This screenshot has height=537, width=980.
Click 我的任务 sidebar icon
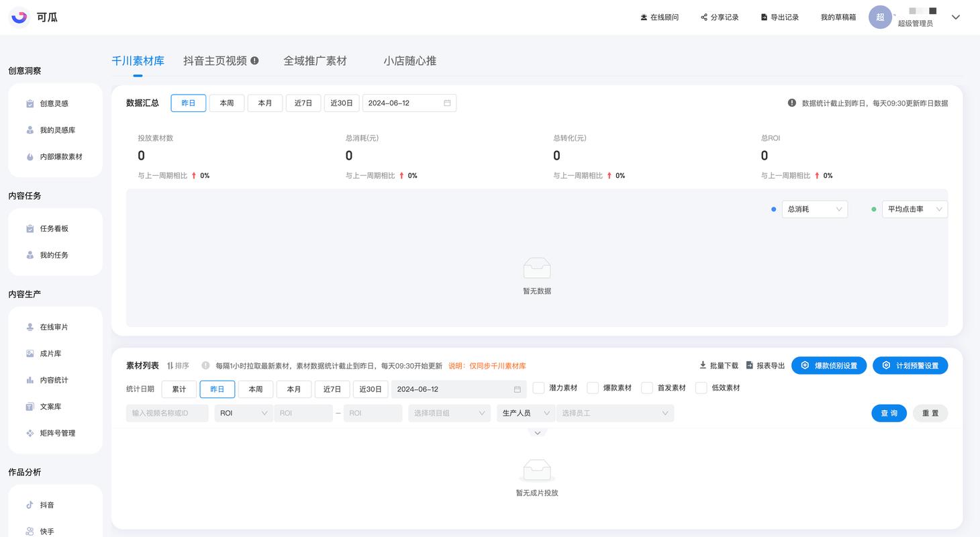click(x=30, y=255)
